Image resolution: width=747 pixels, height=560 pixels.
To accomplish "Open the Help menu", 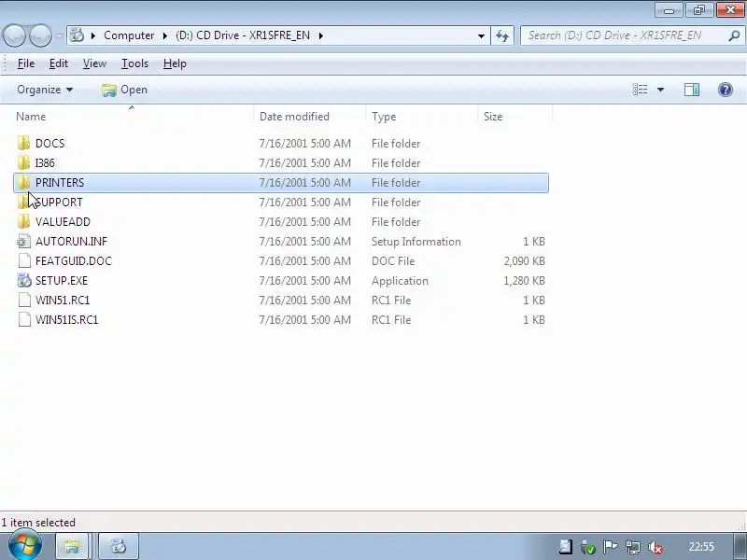I will [x=175, y=63].
